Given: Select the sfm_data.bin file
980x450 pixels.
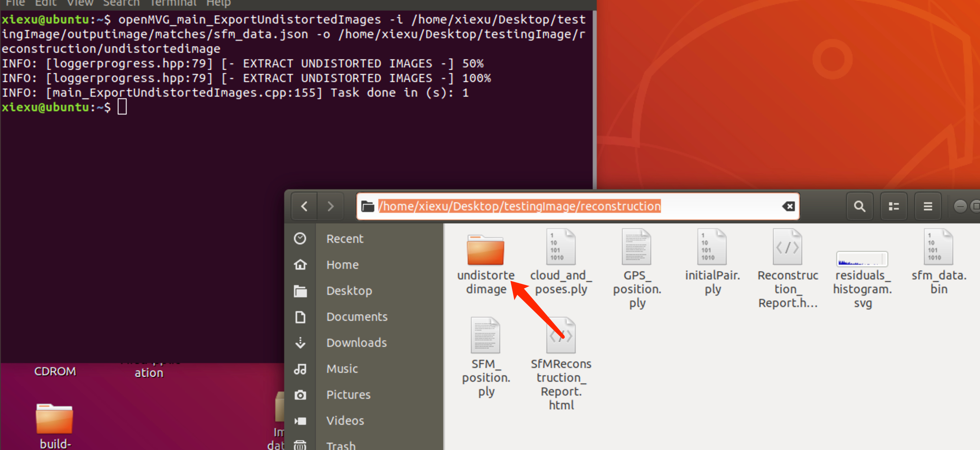Looking at the screenshot, I should 938,248.
